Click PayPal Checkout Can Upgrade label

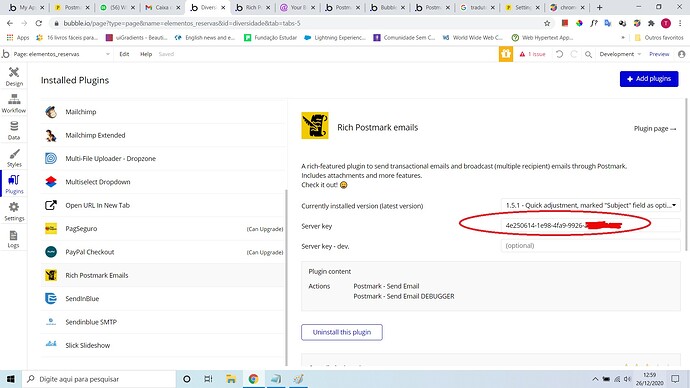pos(264,252)
